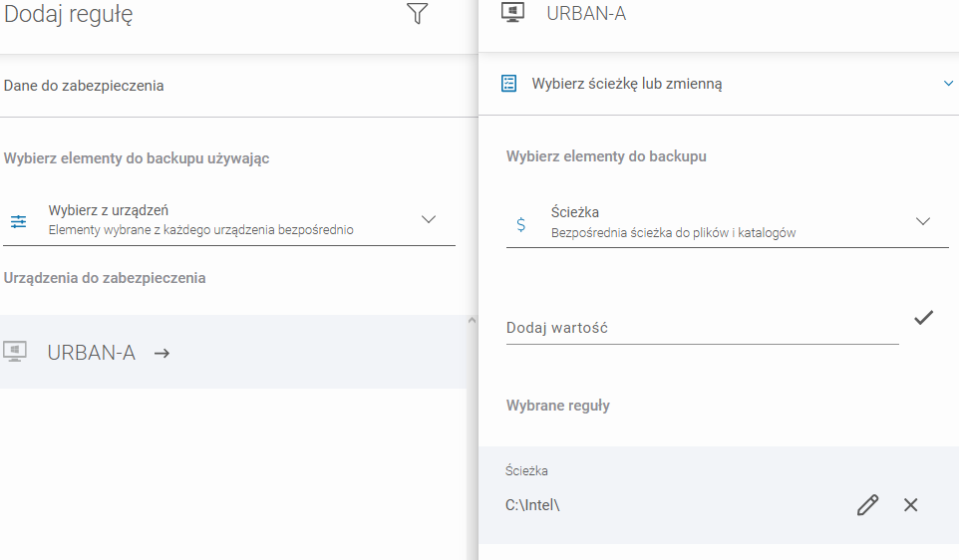Click the dollar sign icon next to Ścieżka
Viewport: 959px width, 560px height.
pyautogui.click(x=520, y=224)
